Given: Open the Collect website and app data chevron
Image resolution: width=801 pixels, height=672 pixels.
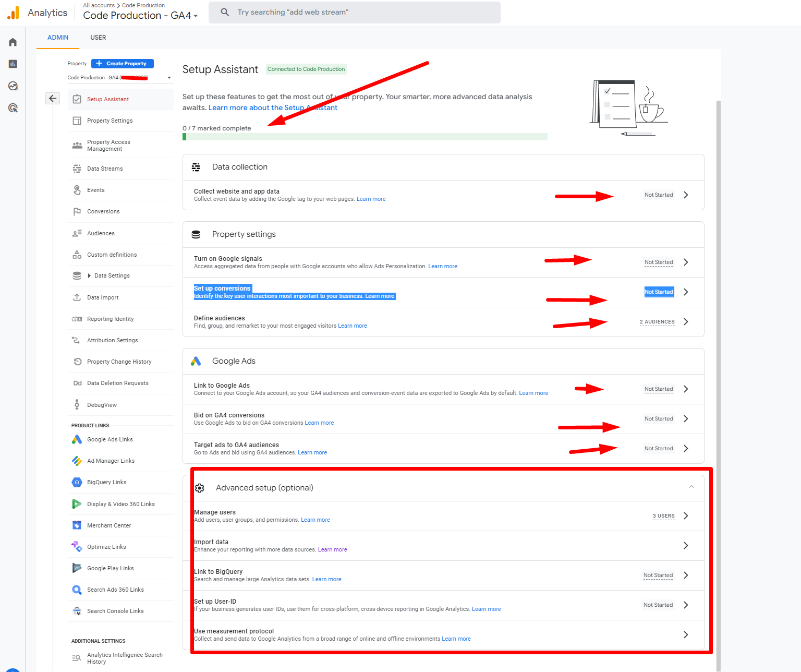Looking at the screenshot, I should tap(686, 195).
